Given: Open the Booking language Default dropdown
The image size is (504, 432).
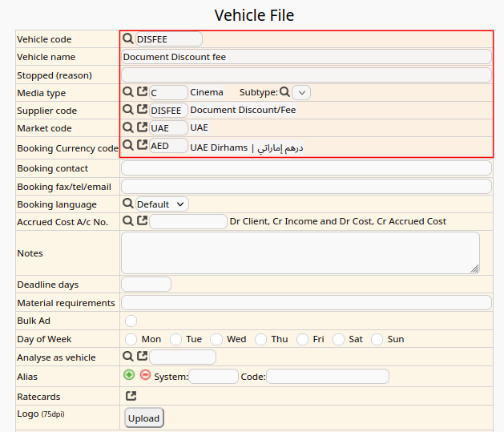Looking at the screenshot, I should 162,204.
